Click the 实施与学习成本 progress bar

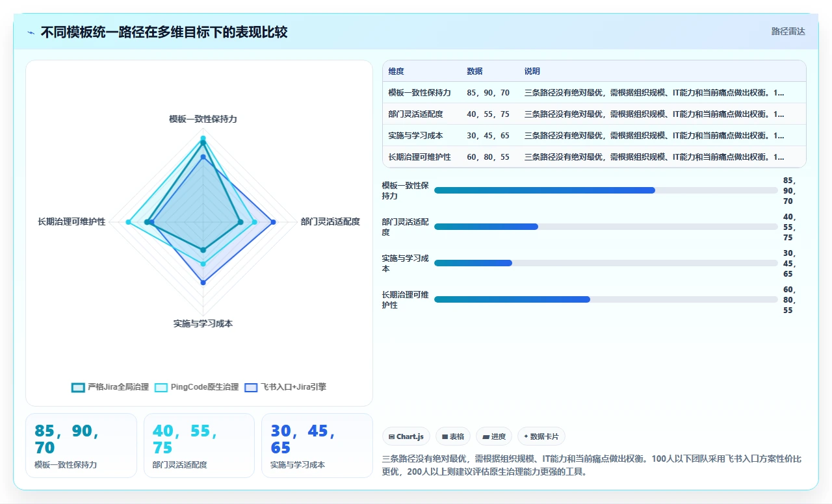(x=606, y=263)
